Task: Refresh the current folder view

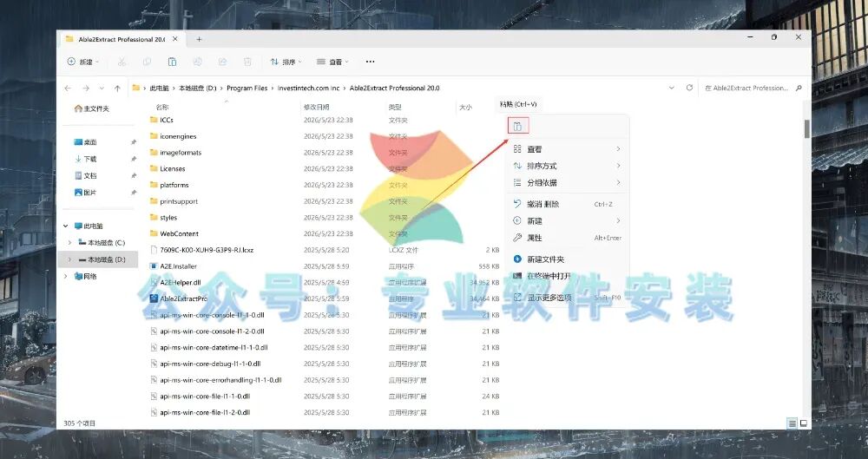Action: pyautogui.click(x=689, y=88)
